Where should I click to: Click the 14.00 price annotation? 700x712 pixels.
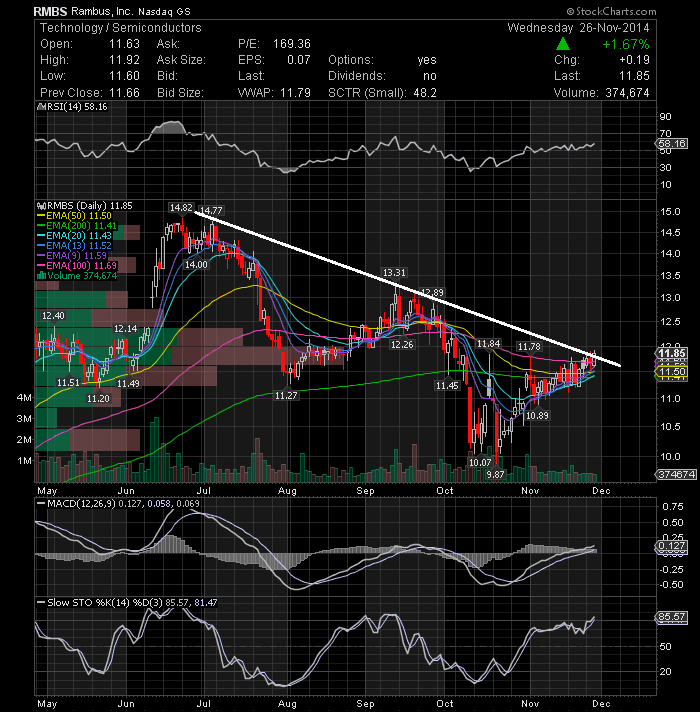[x=196, y=264]
